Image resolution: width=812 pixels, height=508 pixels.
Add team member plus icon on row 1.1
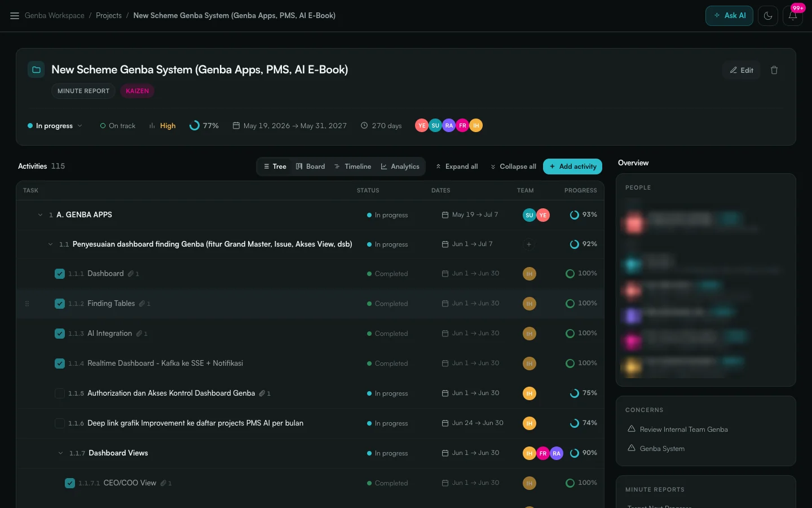(528, 244)
